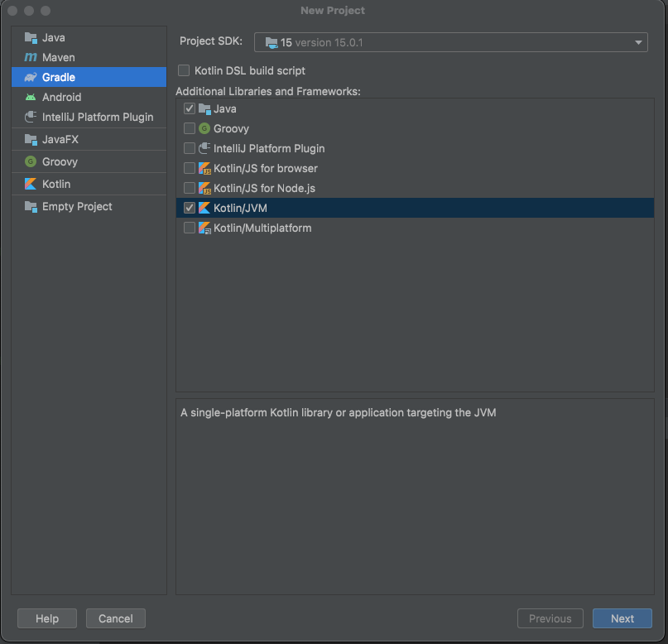Click the Android robot icon
The width and height of the screenshot is (668, 644).
(x=31, y=98)
